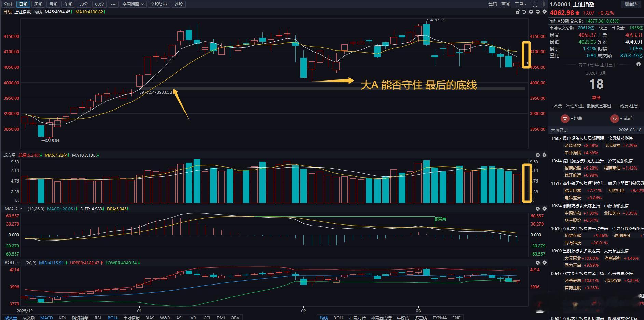Select the 30分 period
644x320 pixels.
83,4
